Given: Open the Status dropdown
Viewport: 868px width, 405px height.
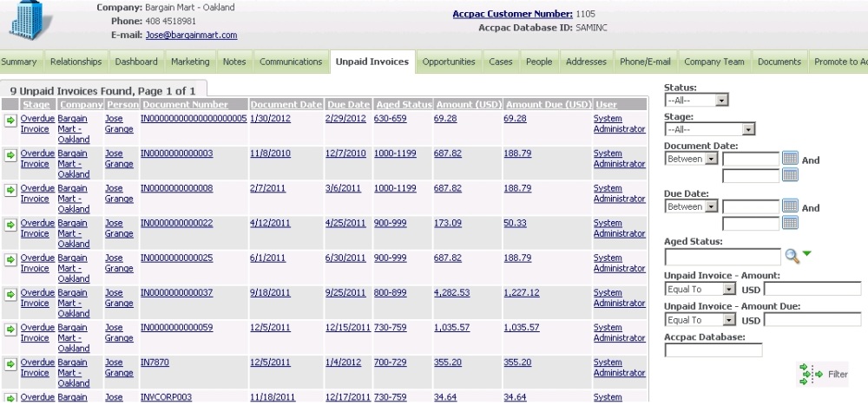Looking at the screenshot, I should tap(696, 100).
